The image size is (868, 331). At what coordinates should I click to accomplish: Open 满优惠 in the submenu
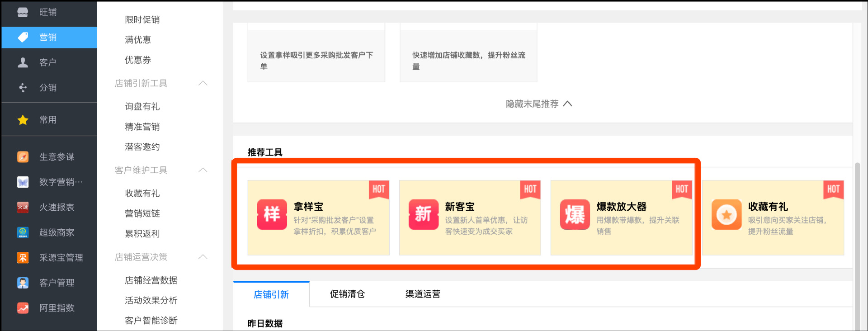138,40
